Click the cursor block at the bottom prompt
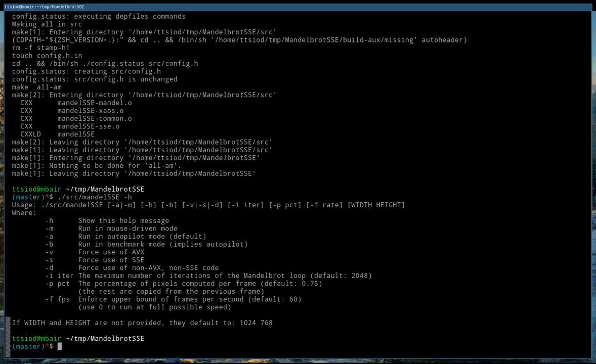Viewport: 596px width, 364px height. (59, 346)
